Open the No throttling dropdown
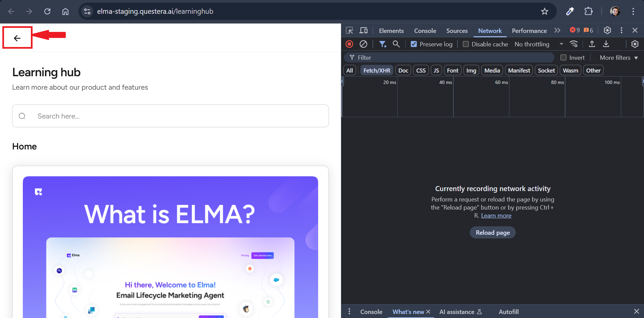 (539, 44)
